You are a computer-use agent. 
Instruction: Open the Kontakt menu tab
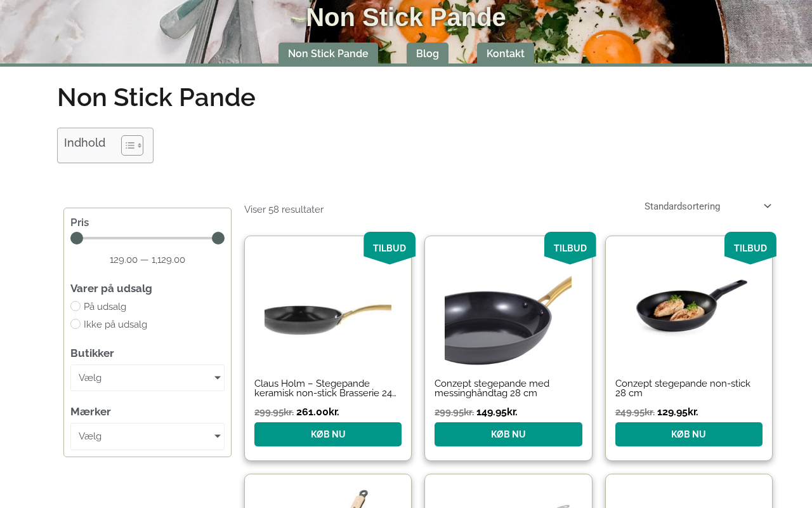(505, 53)
